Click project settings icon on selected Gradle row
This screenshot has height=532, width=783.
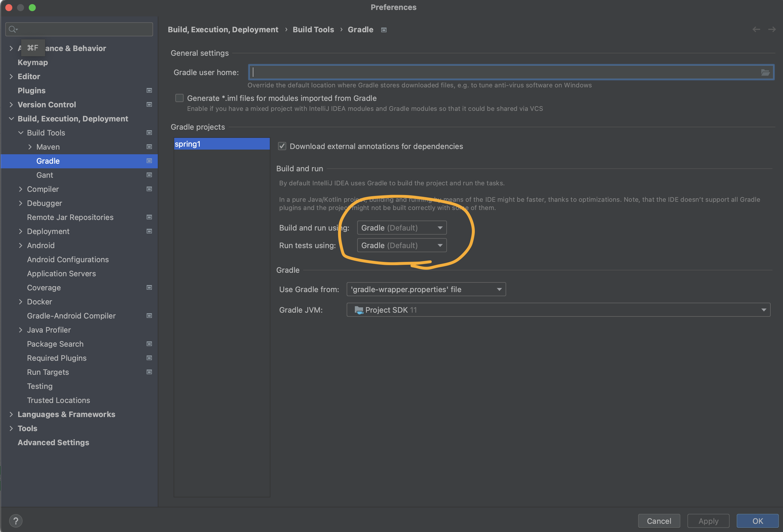point(149,161)
